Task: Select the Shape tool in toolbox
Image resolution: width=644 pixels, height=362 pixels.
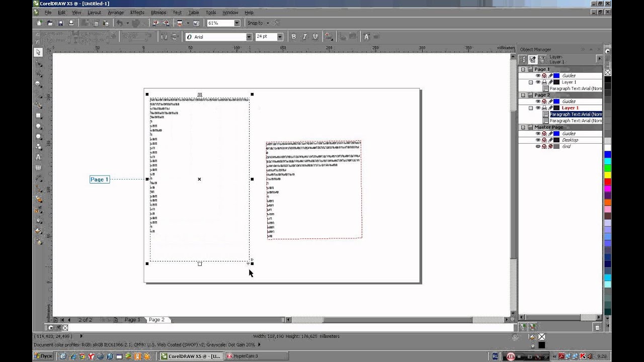Action: point(38,63)
